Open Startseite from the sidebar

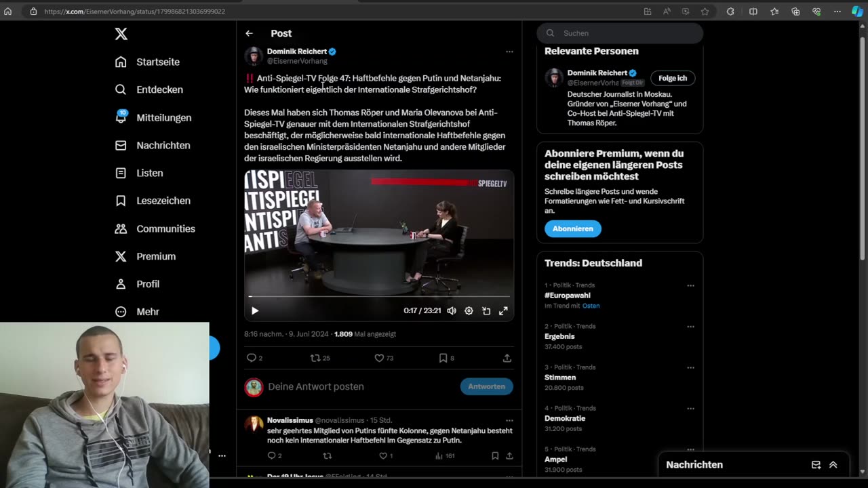(148, 62)
